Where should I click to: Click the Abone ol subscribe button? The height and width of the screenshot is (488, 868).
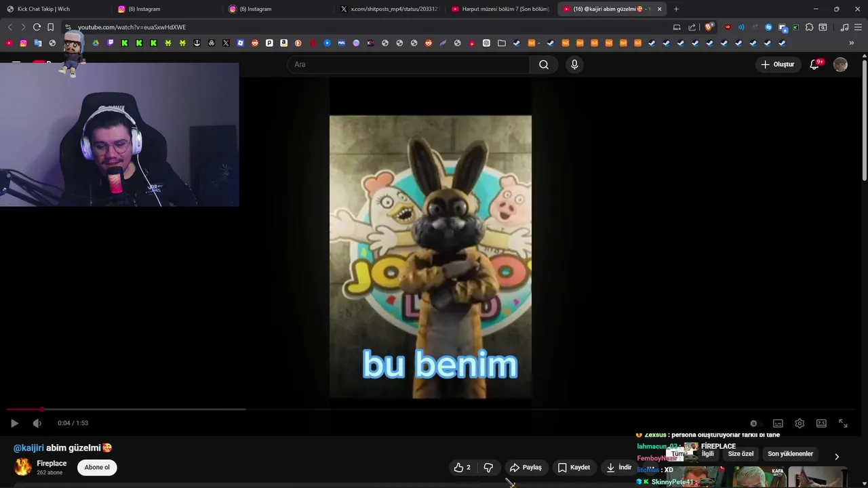[x=97, y=467]
